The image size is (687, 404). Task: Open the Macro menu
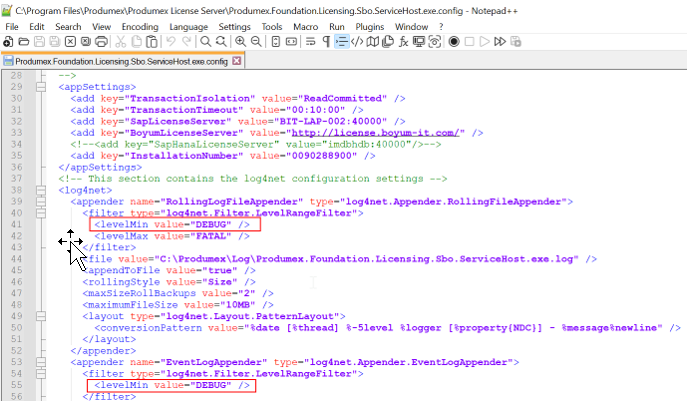click(306, 27)
